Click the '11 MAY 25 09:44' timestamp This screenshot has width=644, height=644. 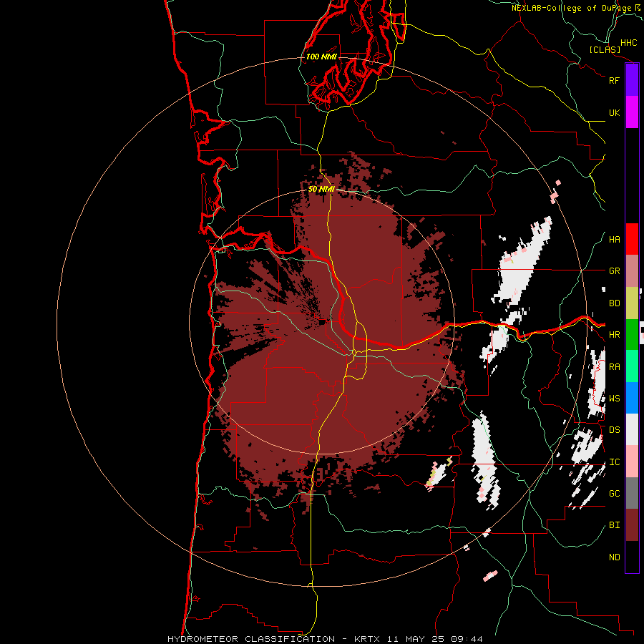tap(434, 639)
